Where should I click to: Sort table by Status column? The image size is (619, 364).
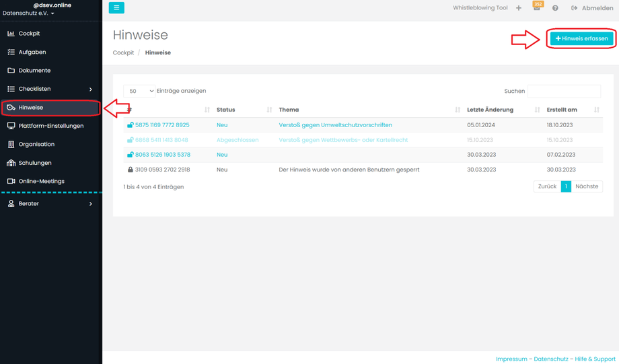tap(269, 110)
